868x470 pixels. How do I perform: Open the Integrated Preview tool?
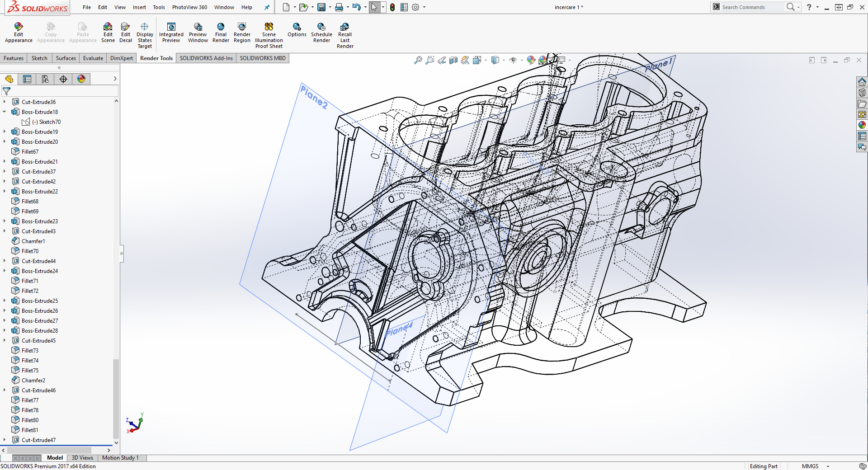[x=171, y=33]
